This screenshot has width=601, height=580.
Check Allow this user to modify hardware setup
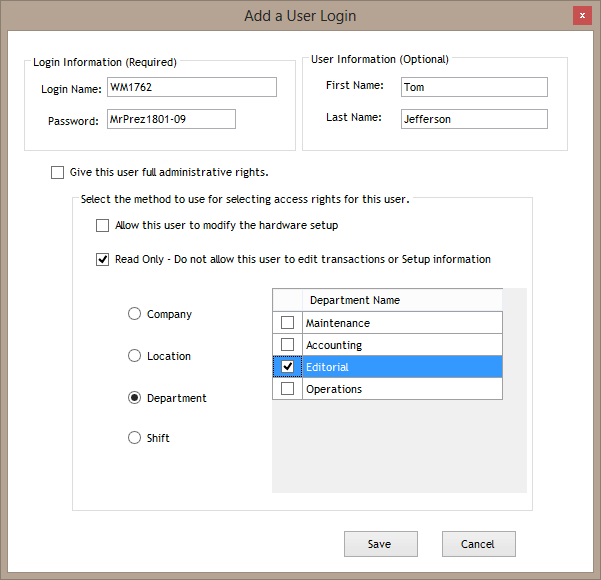click(102, 226)
